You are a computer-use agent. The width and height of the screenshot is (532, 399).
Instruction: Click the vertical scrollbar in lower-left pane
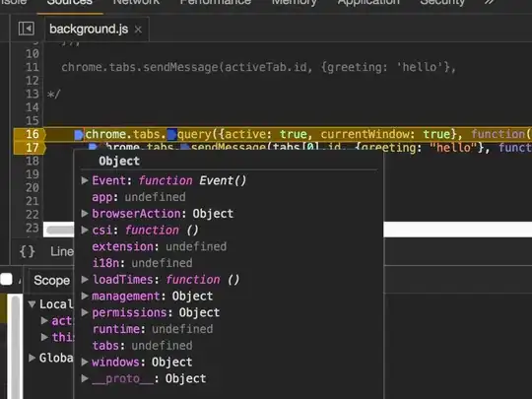point(15,346)
